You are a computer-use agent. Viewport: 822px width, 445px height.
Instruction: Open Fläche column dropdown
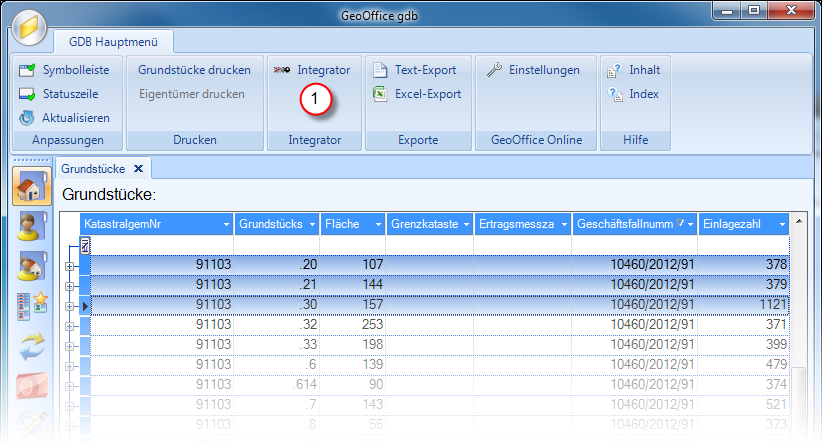pos(378,224)
